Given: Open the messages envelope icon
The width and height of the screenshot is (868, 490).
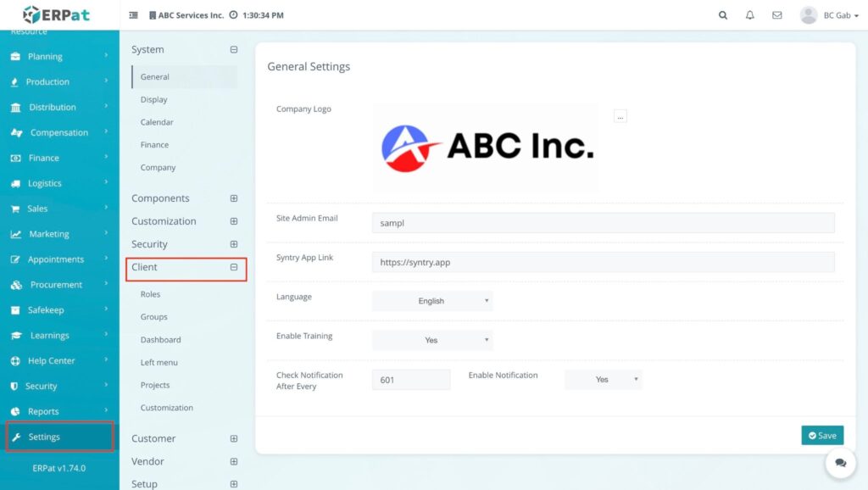Looking at the screenshot, I should (x=777, y=15).
